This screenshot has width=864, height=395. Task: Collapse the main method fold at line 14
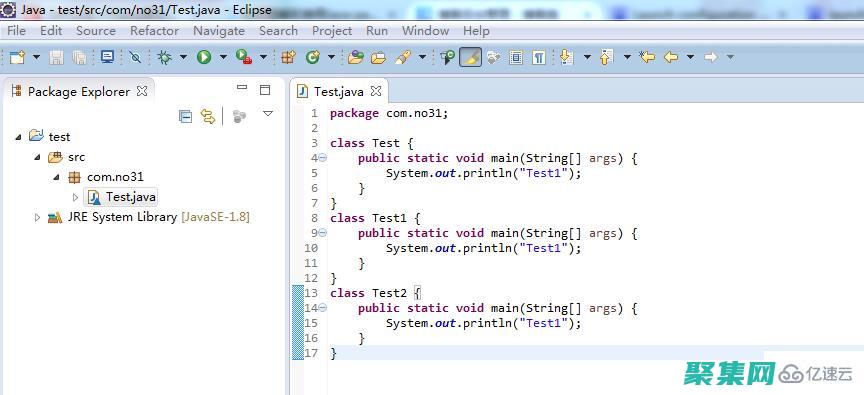pos(322,308)
